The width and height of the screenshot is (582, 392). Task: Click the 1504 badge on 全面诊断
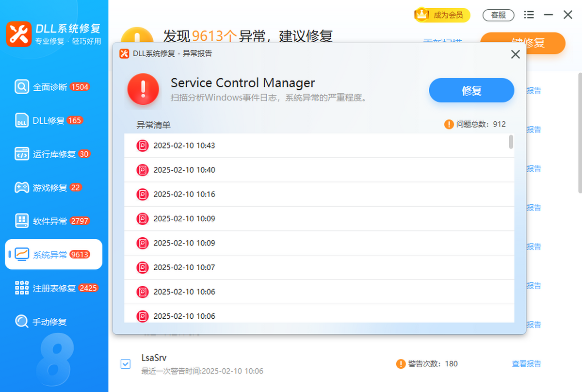coord(80,87)
